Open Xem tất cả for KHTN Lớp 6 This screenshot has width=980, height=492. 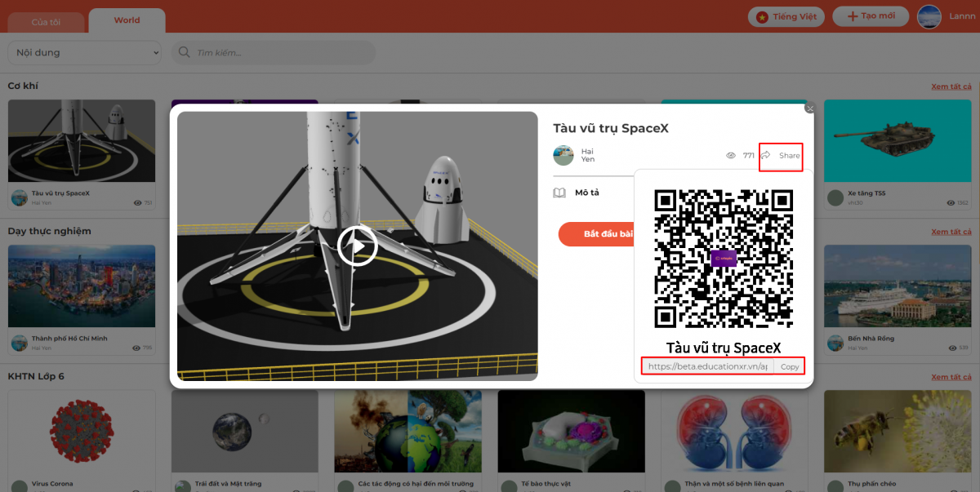click(x=951, y=377)
